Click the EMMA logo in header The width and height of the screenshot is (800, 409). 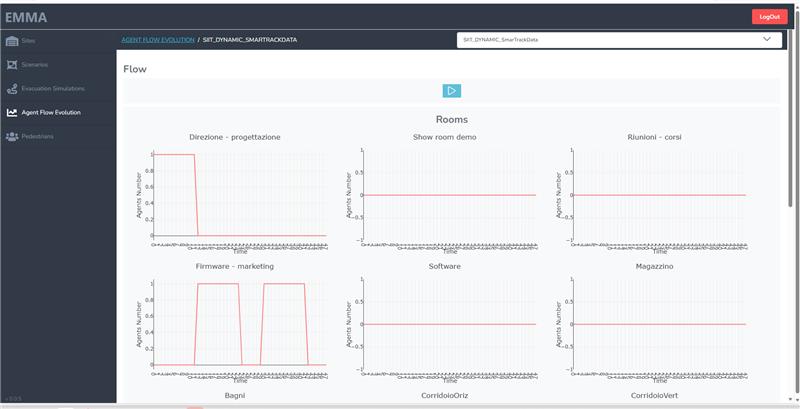[x=26, y=17]
